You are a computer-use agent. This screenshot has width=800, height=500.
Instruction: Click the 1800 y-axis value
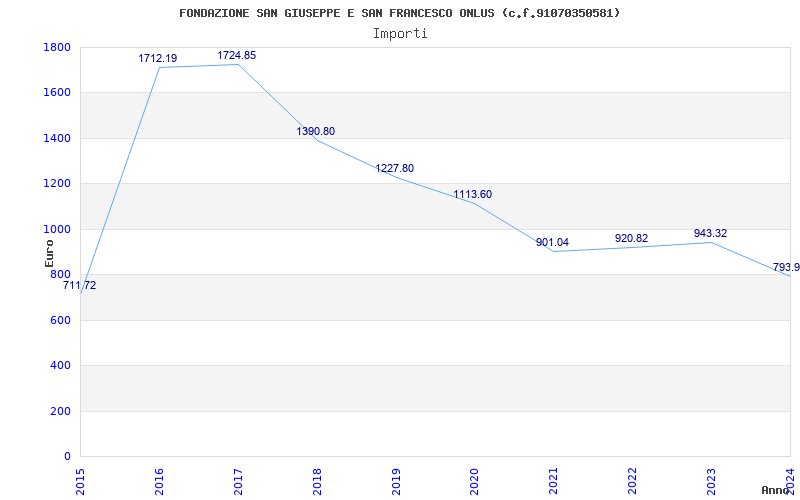pos(57,47)
